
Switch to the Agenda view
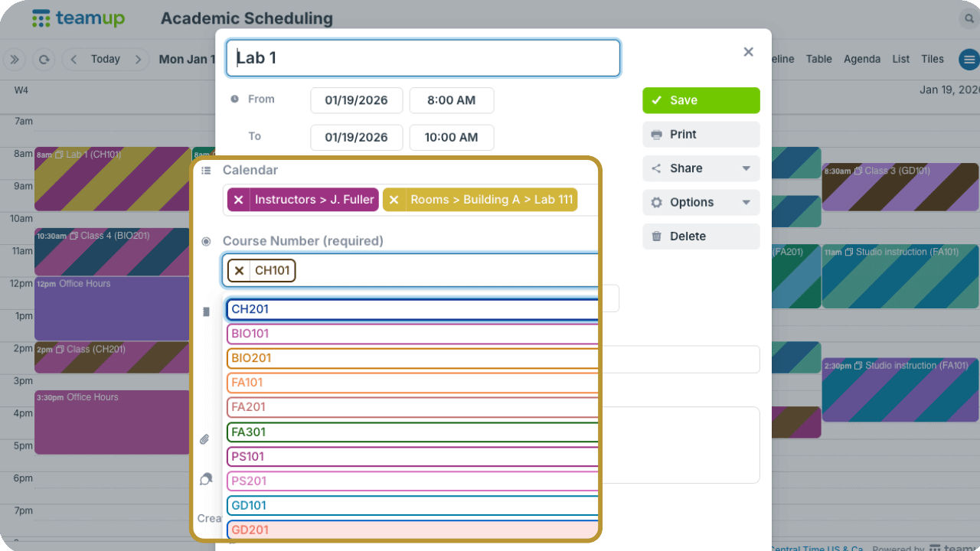tap(861, 59)
